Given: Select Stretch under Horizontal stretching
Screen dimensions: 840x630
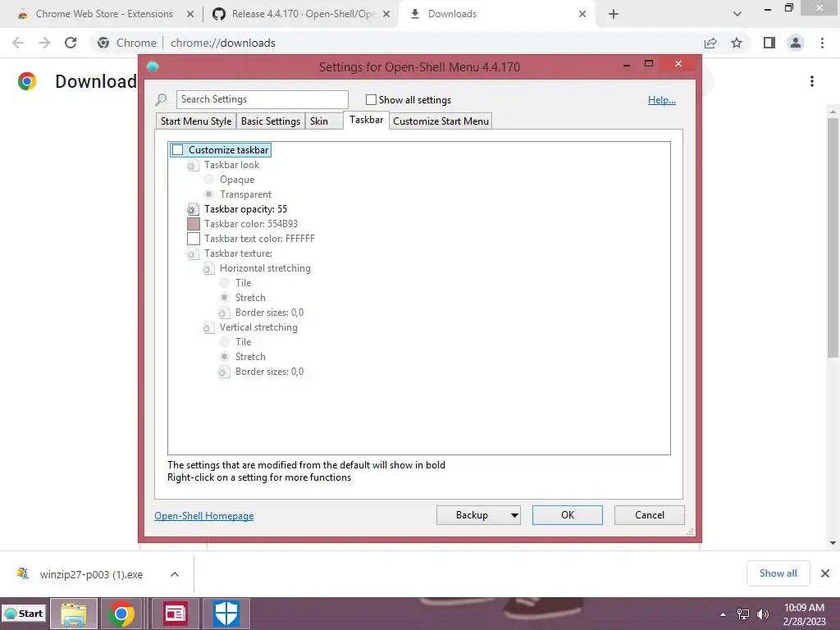Looking at the screenshot, I should pyautogui.click(x=225, y=297).
